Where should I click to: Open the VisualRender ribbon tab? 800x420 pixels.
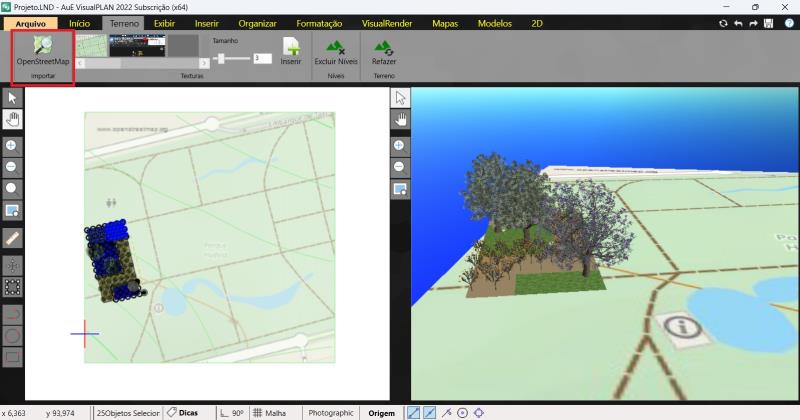386,23
